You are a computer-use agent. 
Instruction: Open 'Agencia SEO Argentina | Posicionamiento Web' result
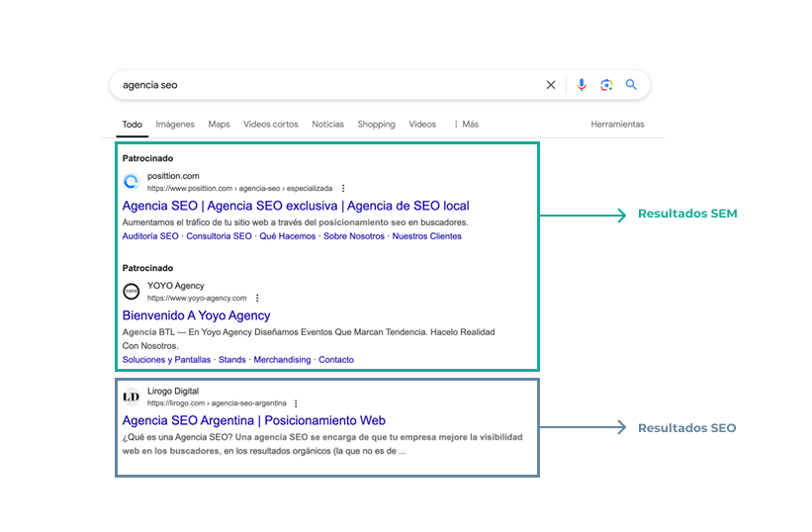tap(254, 420)
